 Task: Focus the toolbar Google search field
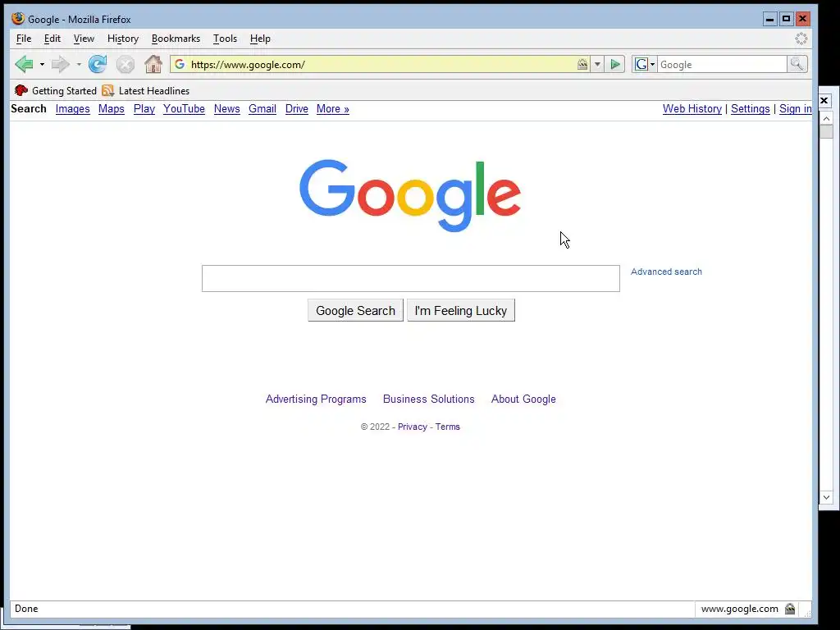pos(722,64)
